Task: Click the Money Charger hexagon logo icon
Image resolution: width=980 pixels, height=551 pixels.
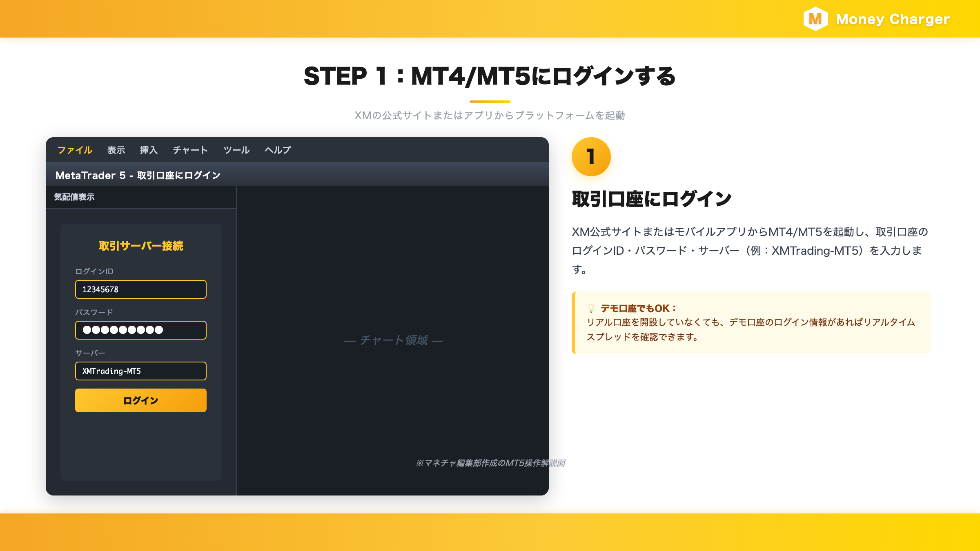Action: (x=815, y=19)
